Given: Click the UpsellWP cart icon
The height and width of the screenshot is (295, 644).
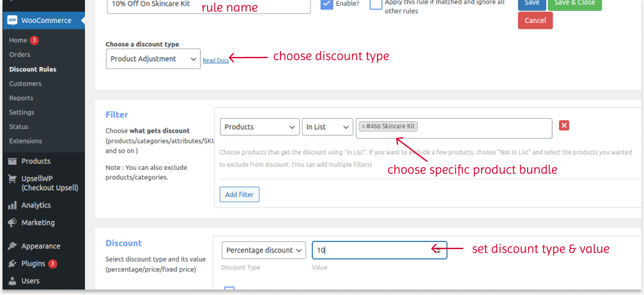Looking at the screenshot, I should point(12,179).
